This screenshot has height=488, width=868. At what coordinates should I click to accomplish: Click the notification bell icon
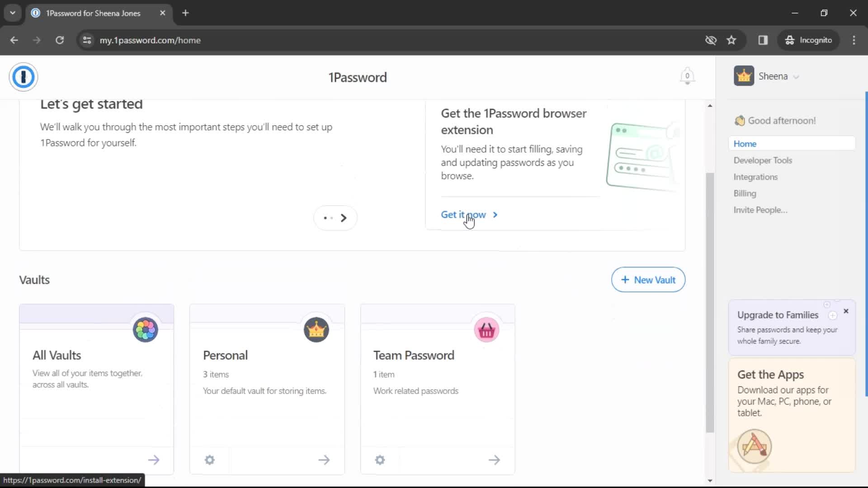(687, 76)
